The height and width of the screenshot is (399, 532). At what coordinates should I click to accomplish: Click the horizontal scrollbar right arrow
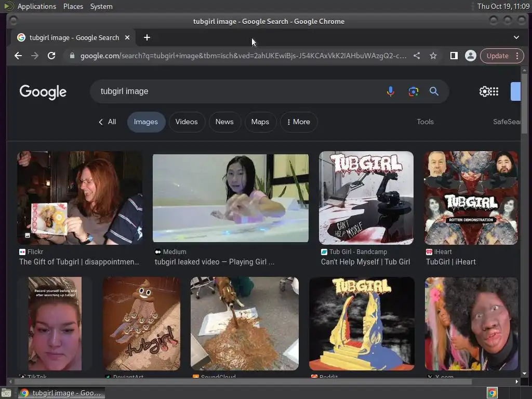516,382
